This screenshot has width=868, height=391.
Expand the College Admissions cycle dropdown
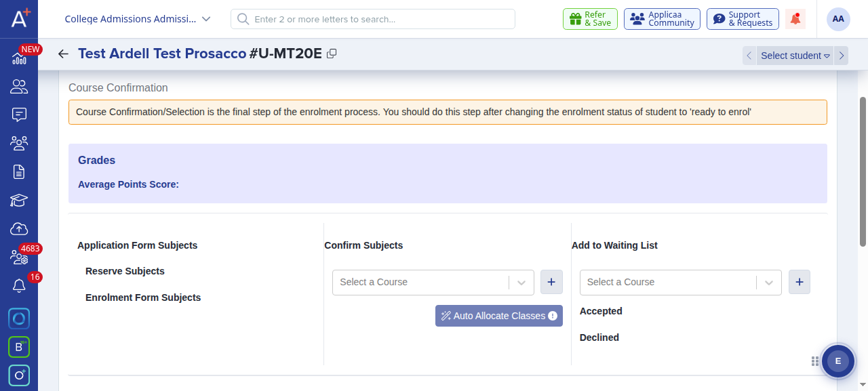[138, 19]
